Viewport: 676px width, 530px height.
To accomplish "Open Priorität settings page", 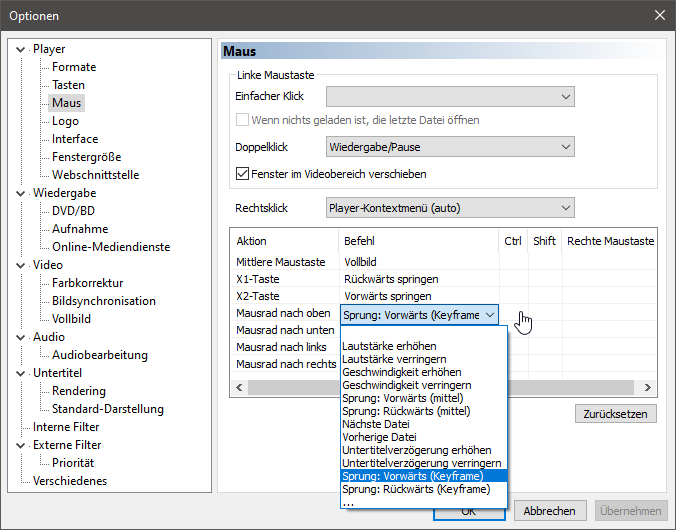I will click(73, 463).
